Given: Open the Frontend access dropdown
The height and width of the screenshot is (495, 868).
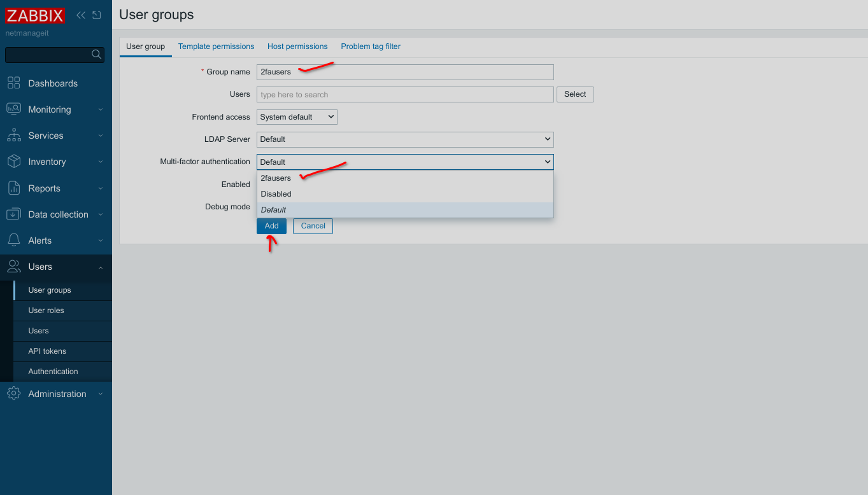Looking at the screenshot, I should coord(297,117).
